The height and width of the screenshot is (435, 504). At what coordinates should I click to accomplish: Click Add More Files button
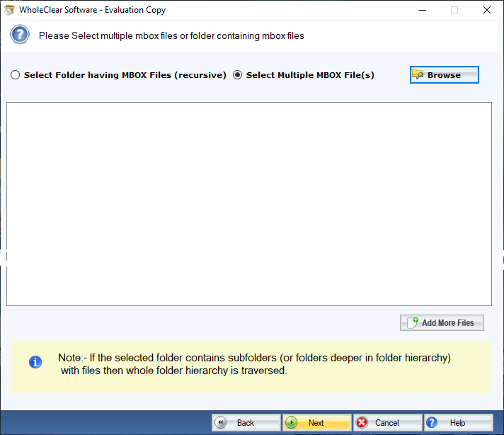[x=442, y=322]
